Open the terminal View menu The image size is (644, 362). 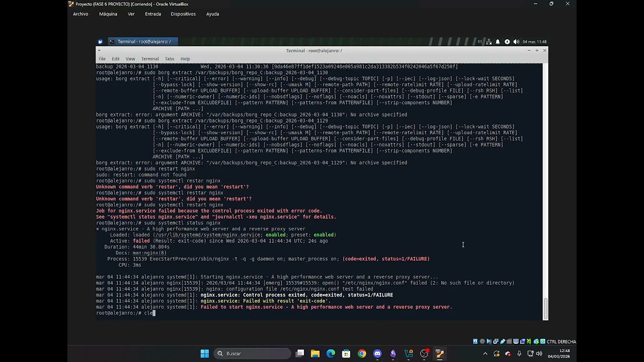[130, 59]
